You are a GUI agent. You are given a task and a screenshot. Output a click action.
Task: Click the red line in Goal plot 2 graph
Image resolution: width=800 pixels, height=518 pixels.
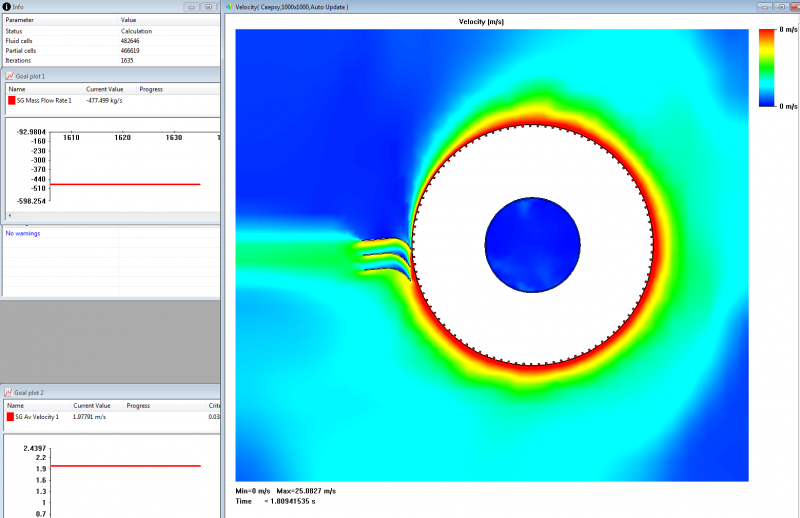(x=126, y=465)
